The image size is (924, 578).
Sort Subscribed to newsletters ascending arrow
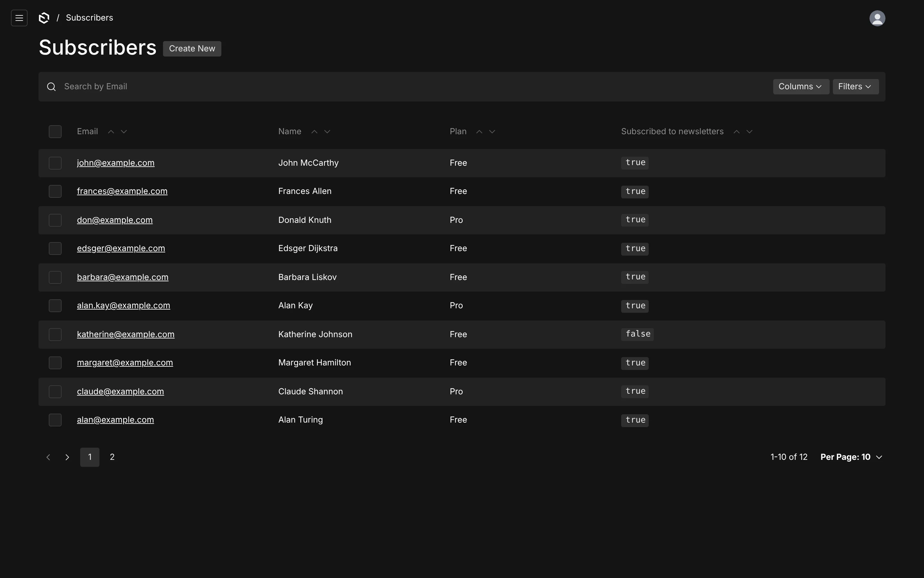[x=737, y=132]
